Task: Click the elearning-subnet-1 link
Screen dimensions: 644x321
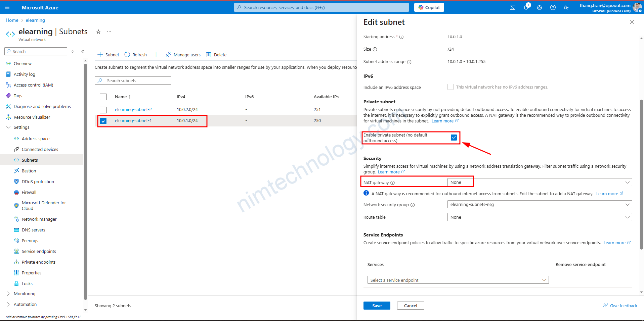Action: (x=133, y=120)
